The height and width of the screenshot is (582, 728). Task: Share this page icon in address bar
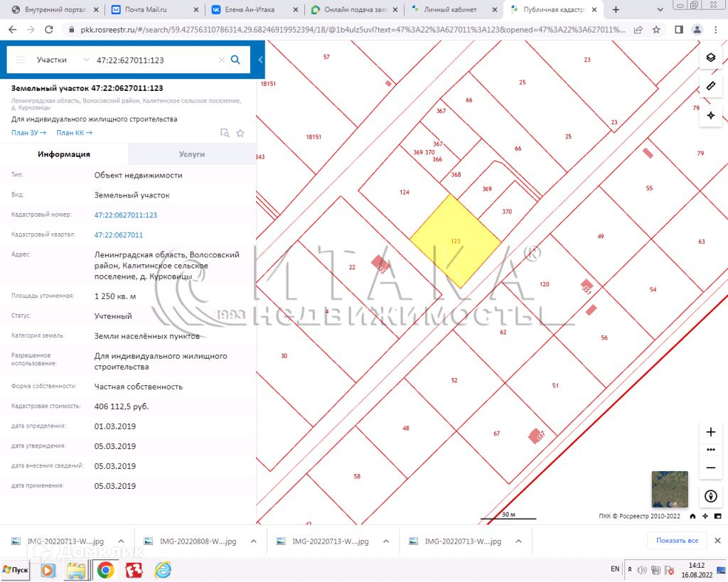click(x=638, y=30)
